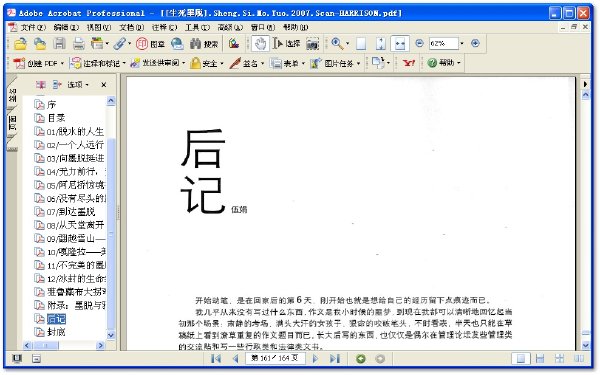Click the green previous view button
600x375 pixels.
point(361,359)
